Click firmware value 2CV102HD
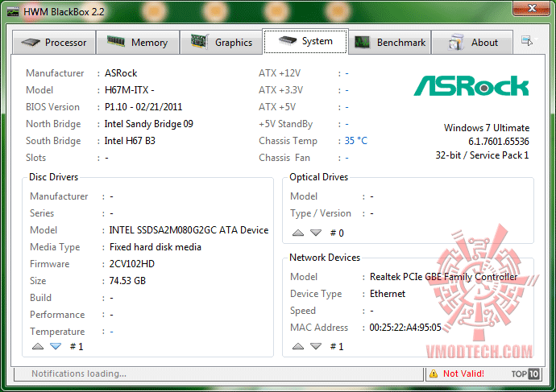 tap(132, 264)
